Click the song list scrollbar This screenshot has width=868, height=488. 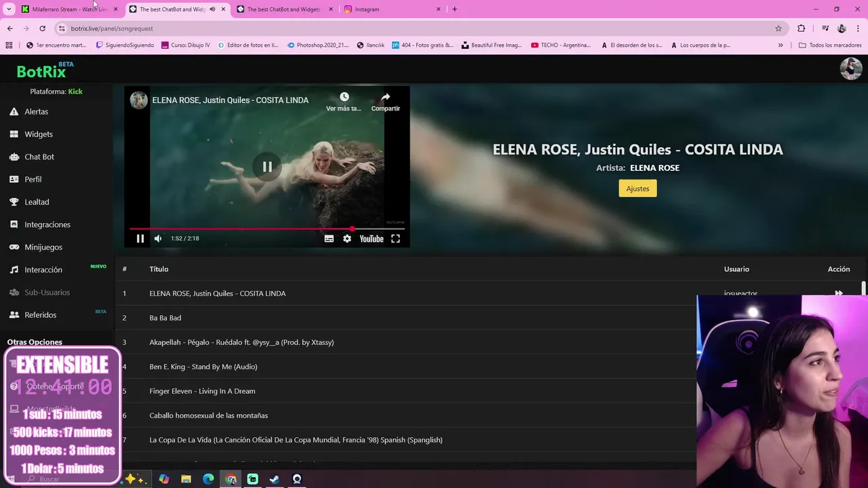coord(863,289)
